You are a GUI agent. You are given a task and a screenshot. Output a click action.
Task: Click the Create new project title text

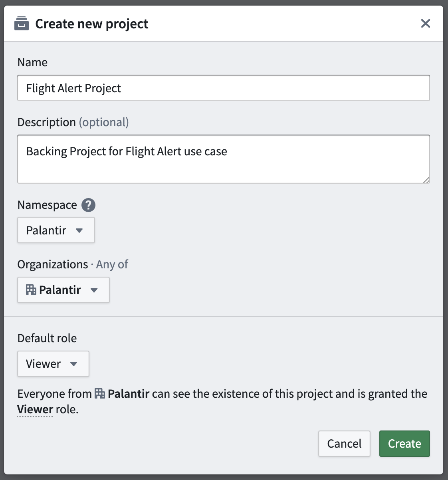tap(92, 24)
